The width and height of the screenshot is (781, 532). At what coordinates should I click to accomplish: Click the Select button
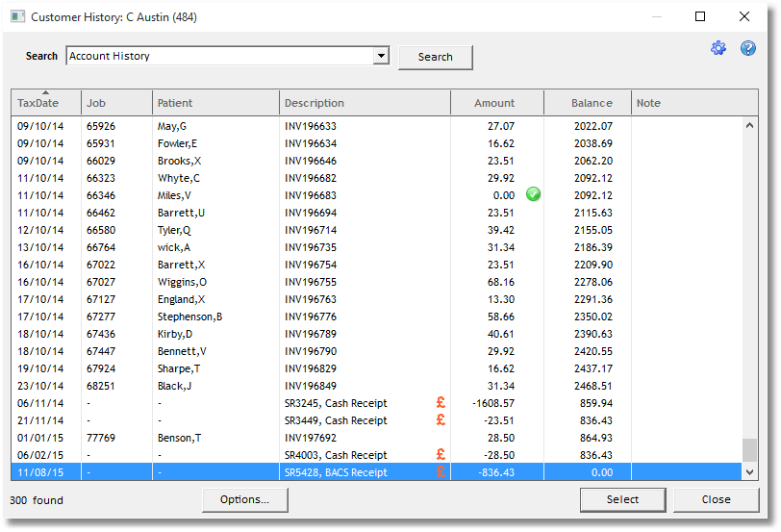(x=622, y=499)
